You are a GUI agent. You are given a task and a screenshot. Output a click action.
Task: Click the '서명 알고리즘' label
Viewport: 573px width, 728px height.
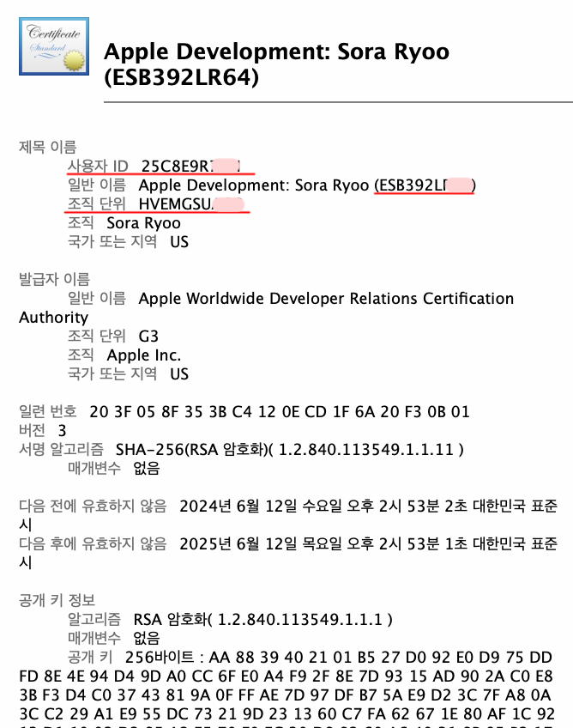[61, 450]
